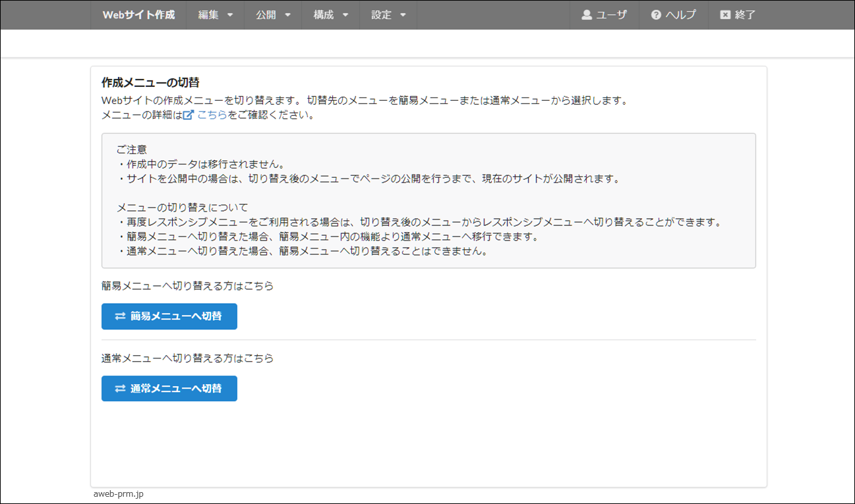Click swap arrows icon on 簡易メニューへ切替 button
The image size is (855, 504).
tap(120, 316)
